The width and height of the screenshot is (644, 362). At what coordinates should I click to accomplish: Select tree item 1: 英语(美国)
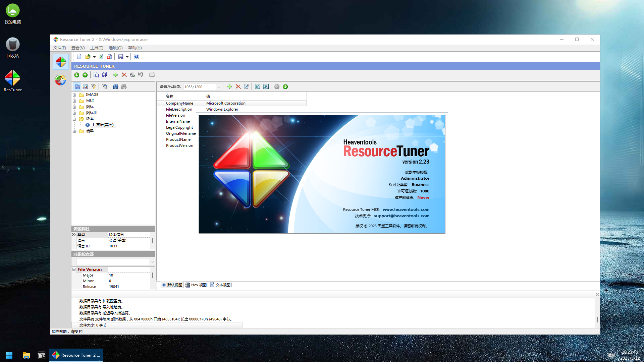[x=103, y=125]
